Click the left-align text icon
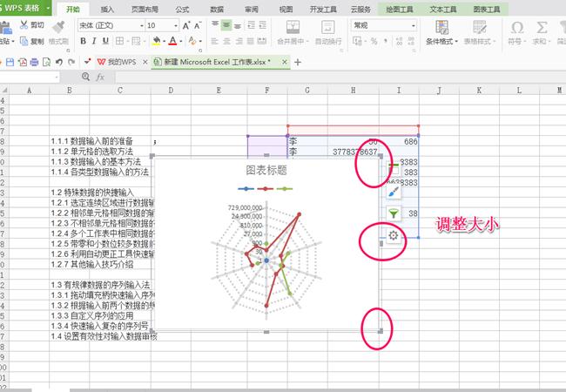This screenshot has height=392, width=566. 215,41
